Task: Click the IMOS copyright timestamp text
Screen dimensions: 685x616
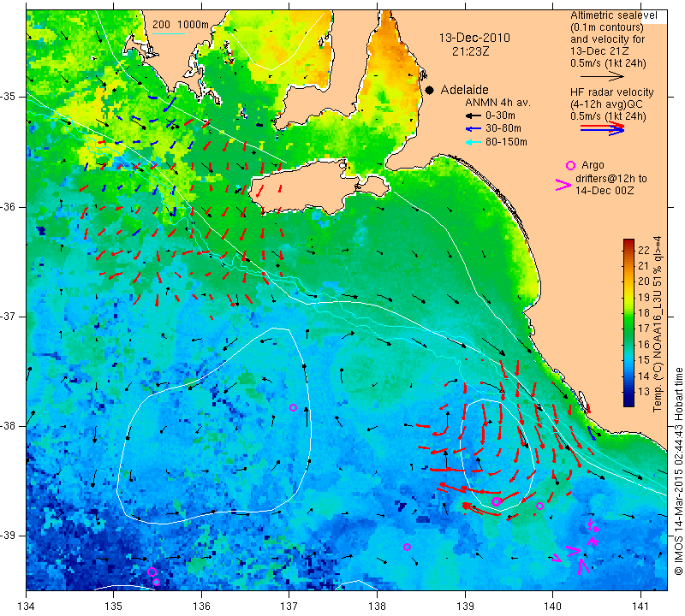Action: click(x=678, y=471)
